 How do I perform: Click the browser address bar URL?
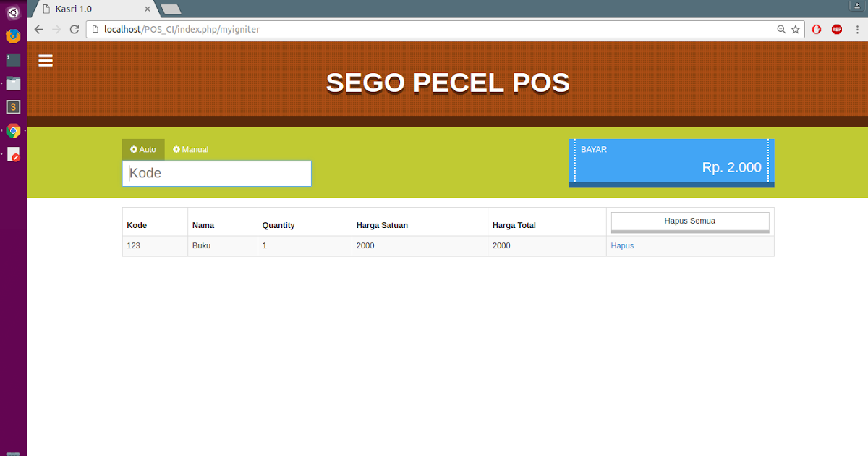tap(182, 30)
